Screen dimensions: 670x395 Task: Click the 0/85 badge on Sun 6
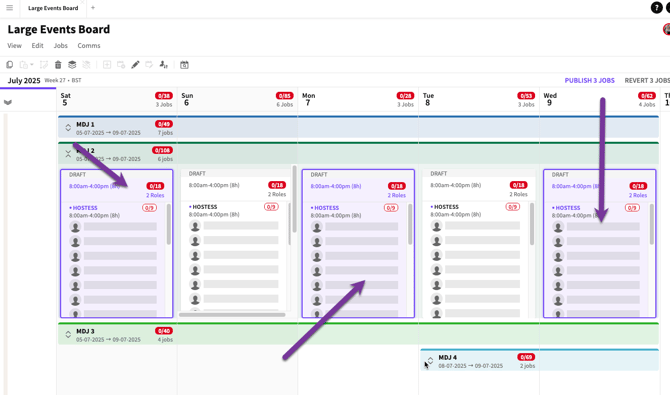[285, 96]
